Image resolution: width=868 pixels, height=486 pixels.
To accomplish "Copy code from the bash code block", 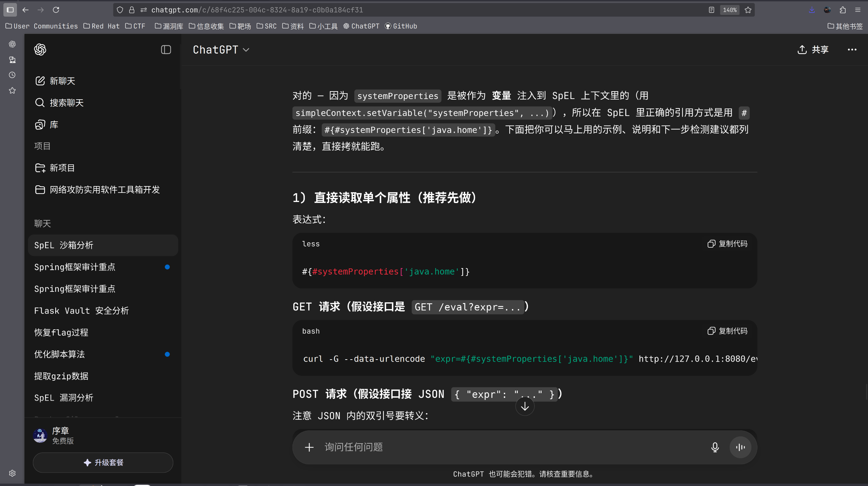I will (727, 331).
